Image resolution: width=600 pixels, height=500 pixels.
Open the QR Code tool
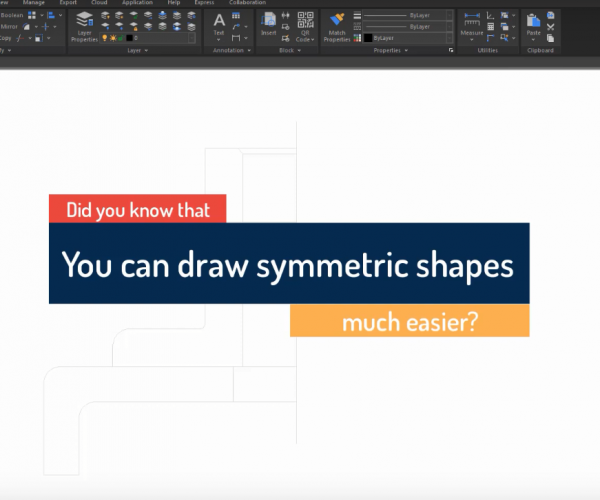305,20
